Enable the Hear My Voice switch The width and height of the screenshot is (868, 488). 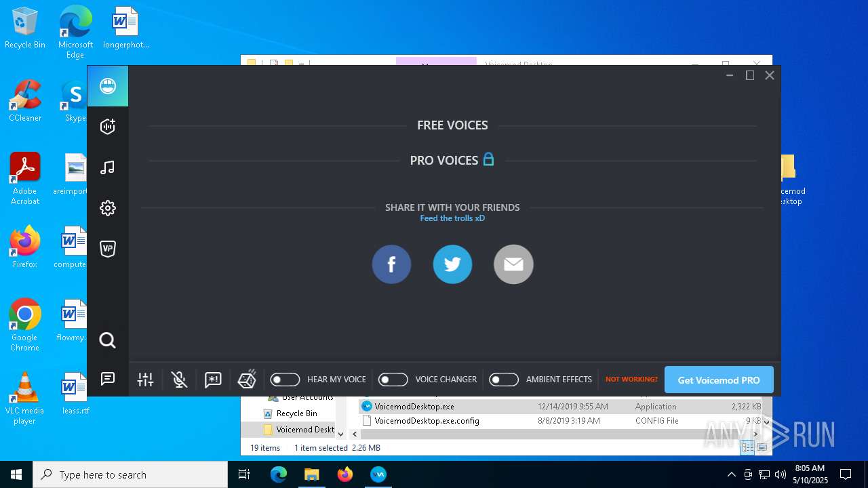point(285,380)
